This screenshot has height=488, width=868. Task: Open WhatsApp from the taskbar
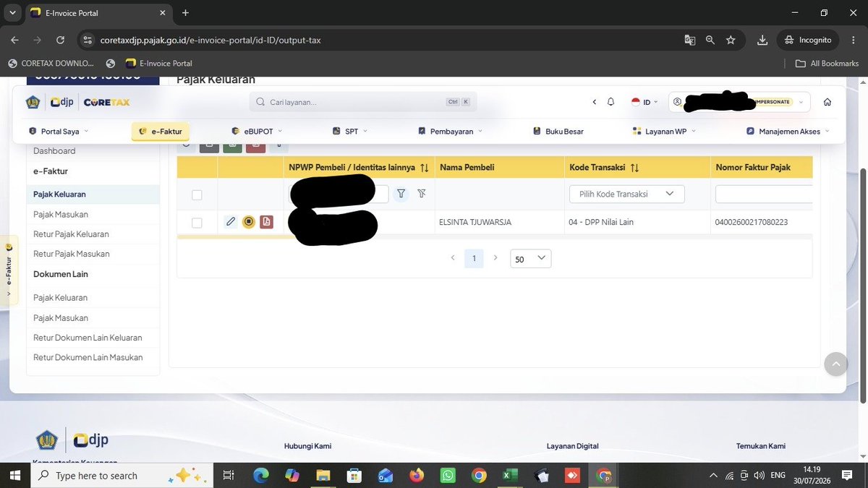448,475
